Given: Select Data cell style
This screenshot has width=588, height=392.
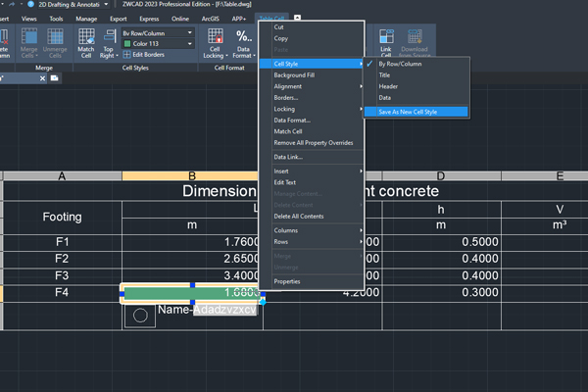Looking at the screenshot, I should pyautogui.click(x=416, y=98).
